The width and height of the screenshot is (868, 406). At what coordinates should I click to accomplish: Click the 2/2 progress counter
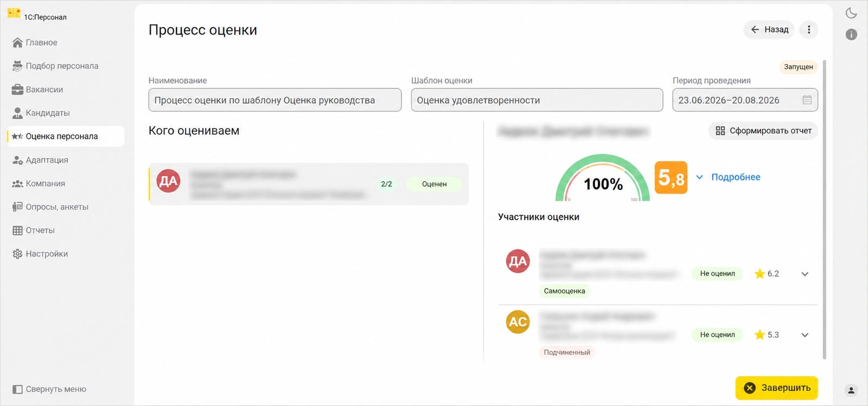(387, 184)
